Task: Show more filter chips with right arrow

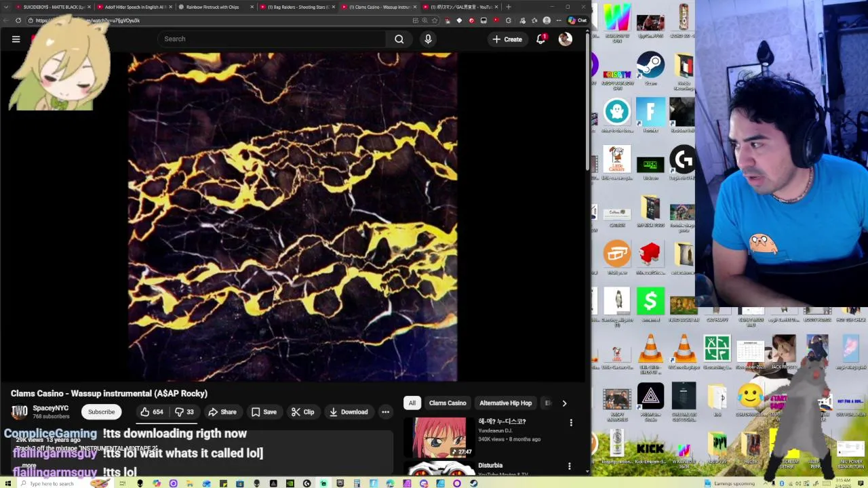Action: point(564,403)
